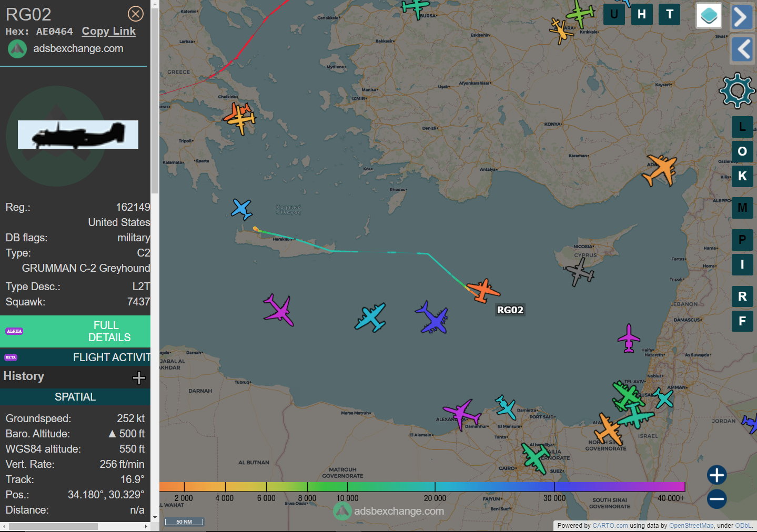Viewport: 757px width, 532px height.
Task: Toggle the I button on right
Action: 742,265
